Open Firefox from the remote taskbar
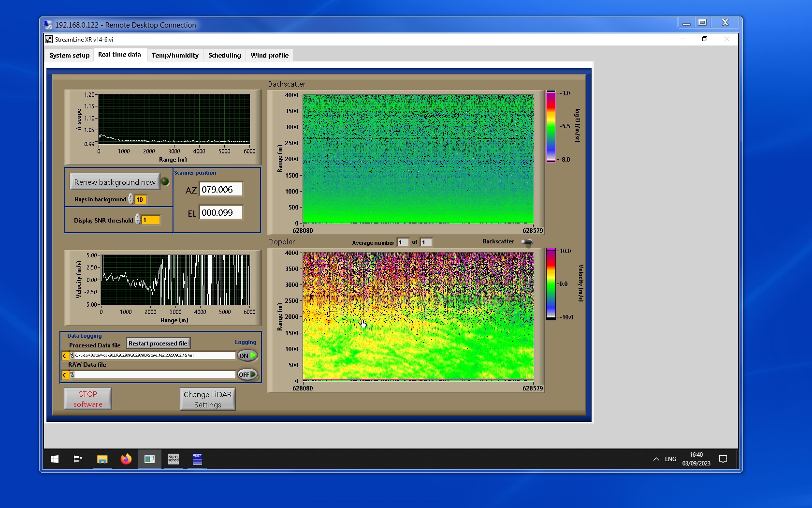This screenshot has height=508, width=812. pyautogui.click(x=126, y=459)
